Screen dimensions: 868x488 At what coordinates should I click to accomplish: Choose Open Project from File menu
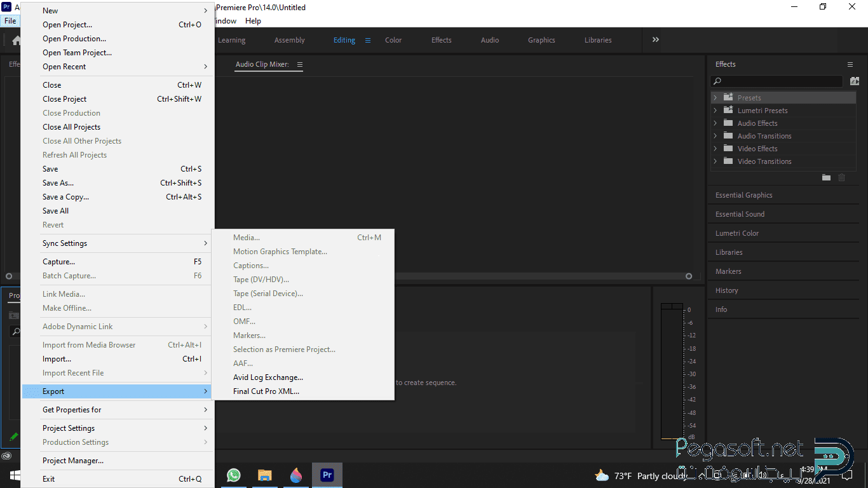tap(118, 25)
